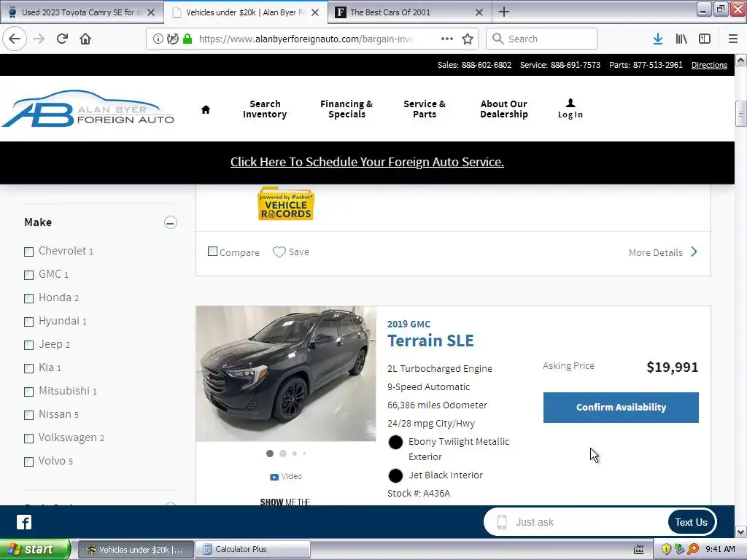This screenshot has width=747, height=560.
Task: Check the Chevrolet make filter
Action: click(x=29, y=252)
